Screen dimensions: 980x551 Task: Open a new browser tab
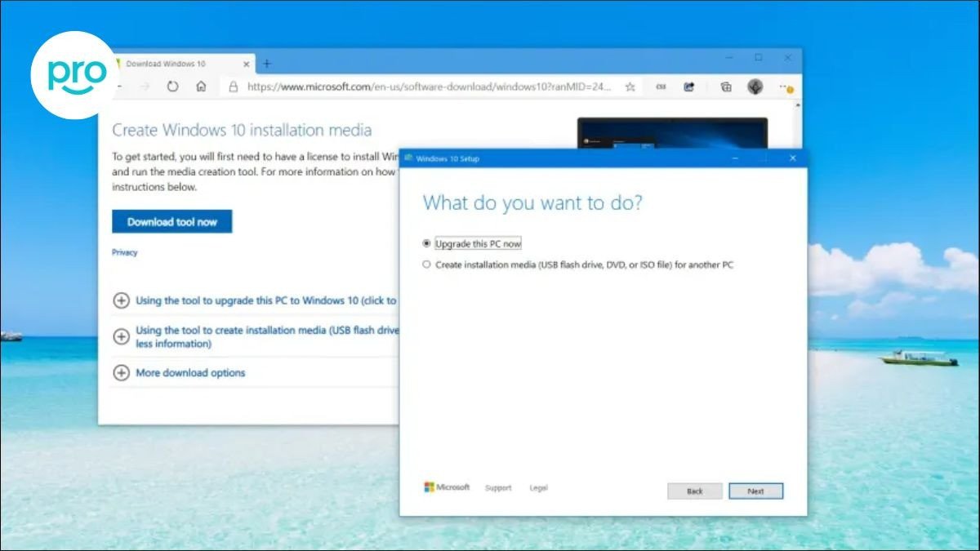(x=265, y=62)
